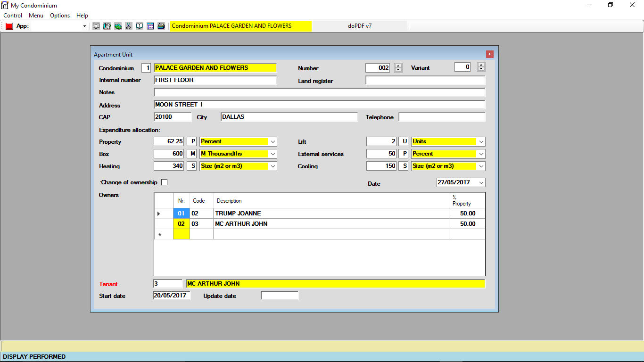Click the Cooling value field 150

tap(381, 166)
